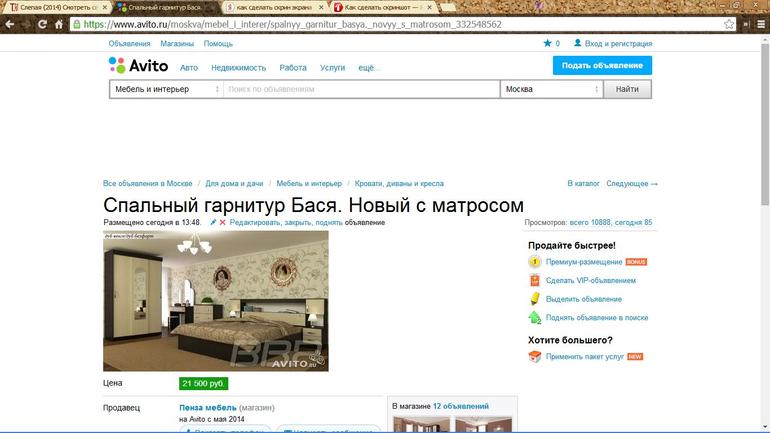
Task: Click the page vertical scrollbar thumb
Action: tap(765, 124)
